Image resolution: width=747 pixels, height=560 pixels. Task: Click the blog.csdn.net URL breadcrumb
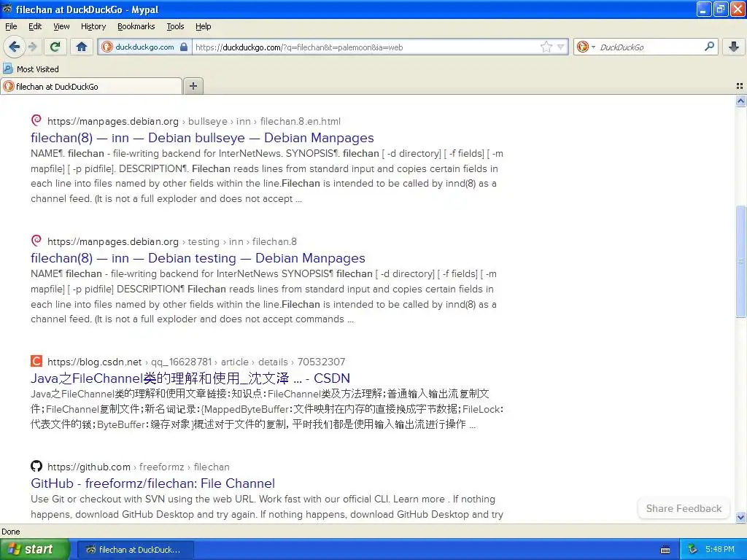pos(196,362)
